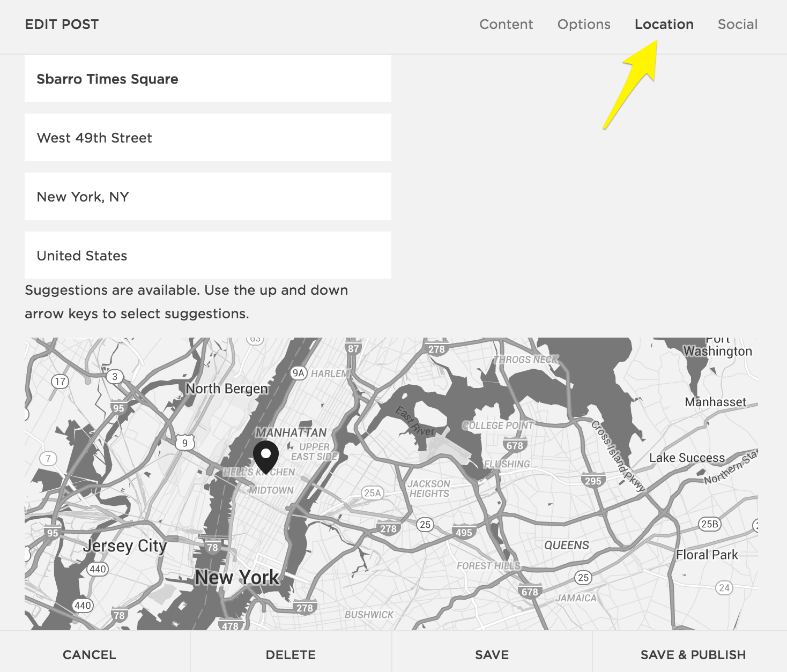Focus the Sbarro Times Square name field
The image size is (787, 672).
[x=207, y=79]
